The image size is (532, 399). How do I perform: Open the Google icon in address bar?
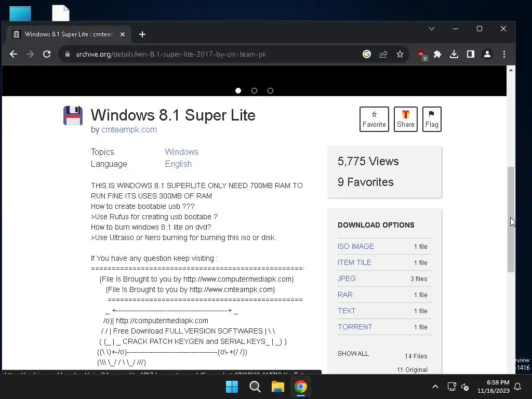pos(367,54)
